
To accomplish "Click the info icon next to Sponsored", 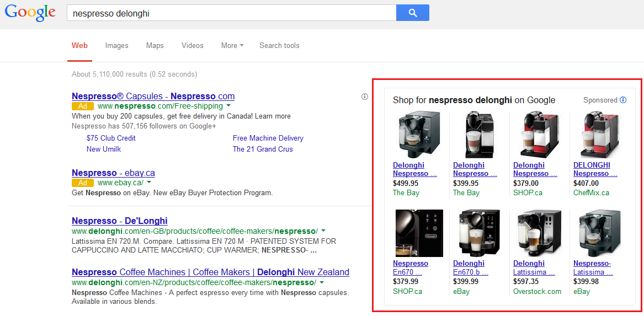I will tap(623, 100).
